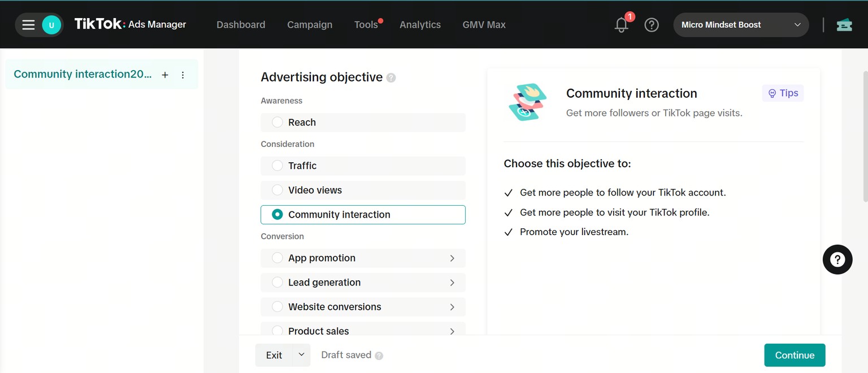Viewport: 868px width, 373px height.
Task: Click 'Promote your livestream.' text
Action: coord(574,232)
